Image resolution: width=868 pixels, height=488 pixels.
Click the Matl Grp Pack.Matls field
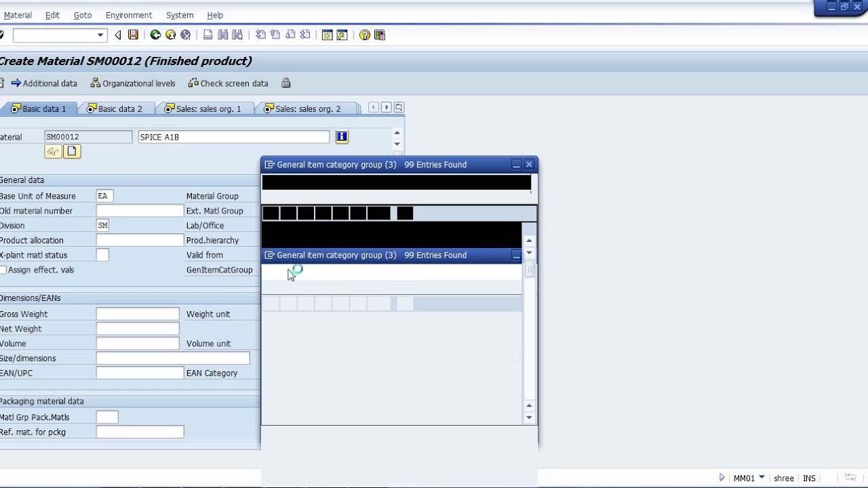[107, 417]
